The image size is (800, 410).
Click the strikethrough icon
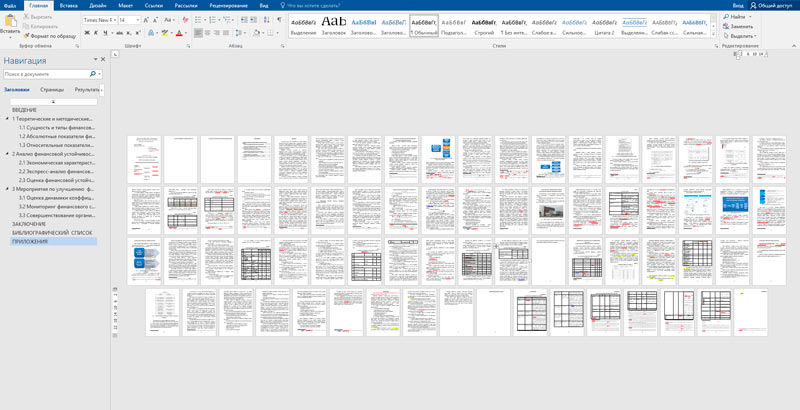click(x=119, y=33)
